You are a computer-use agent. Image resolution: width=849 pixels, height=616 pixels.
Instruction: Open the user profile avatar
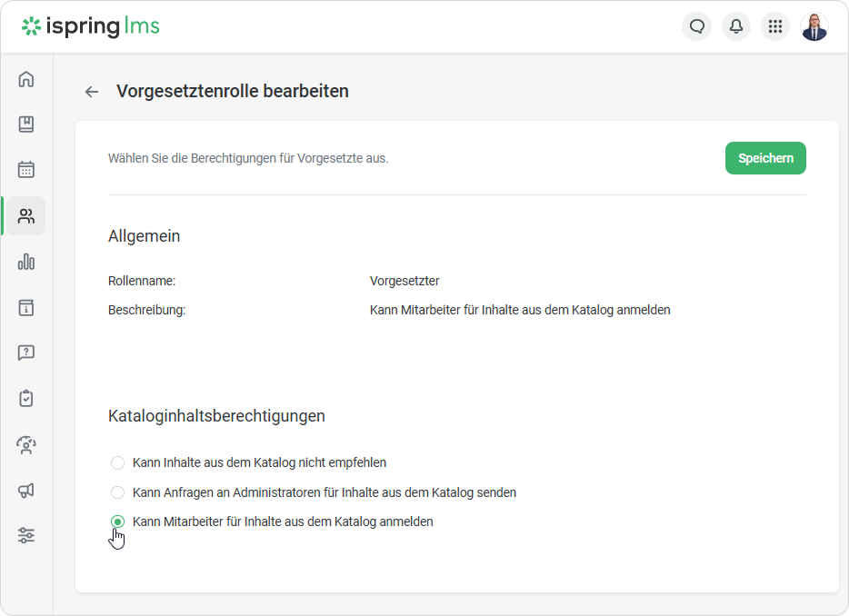(814, 26)
